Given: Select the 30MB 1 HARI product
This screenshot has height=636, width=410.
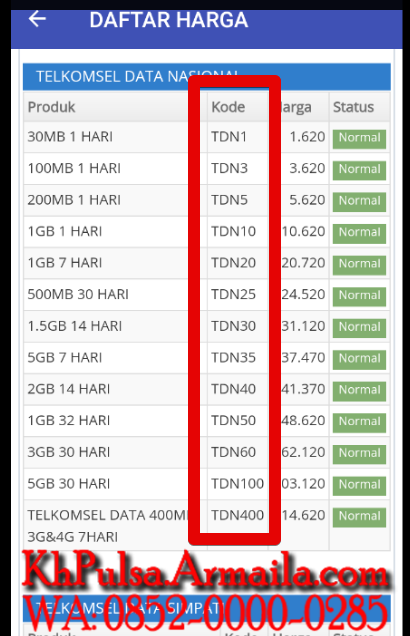Looking at the screenshot, I should pos(70,137).
